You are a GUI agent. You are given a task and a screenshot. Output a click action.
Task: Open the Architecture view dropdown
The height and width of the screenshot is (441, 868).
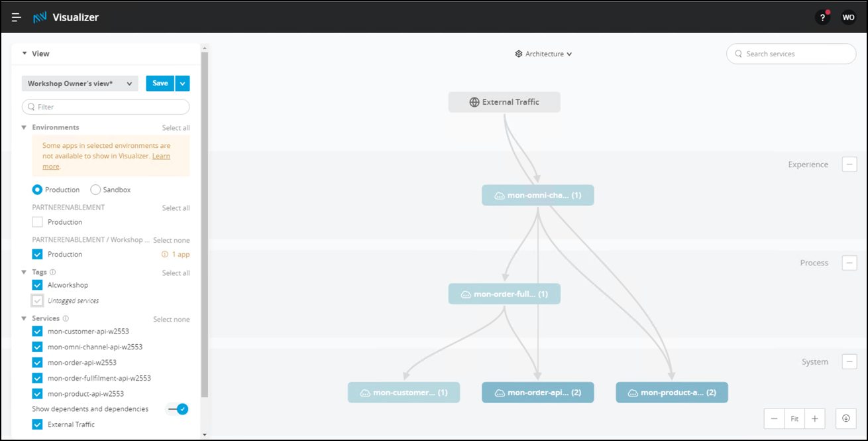[x=543, y=54]
